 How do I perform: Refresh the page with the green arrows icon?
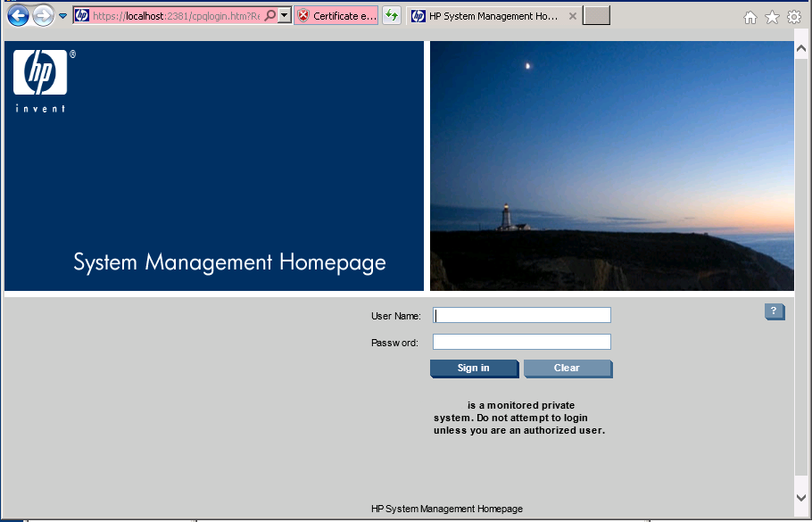pos(392,16)
